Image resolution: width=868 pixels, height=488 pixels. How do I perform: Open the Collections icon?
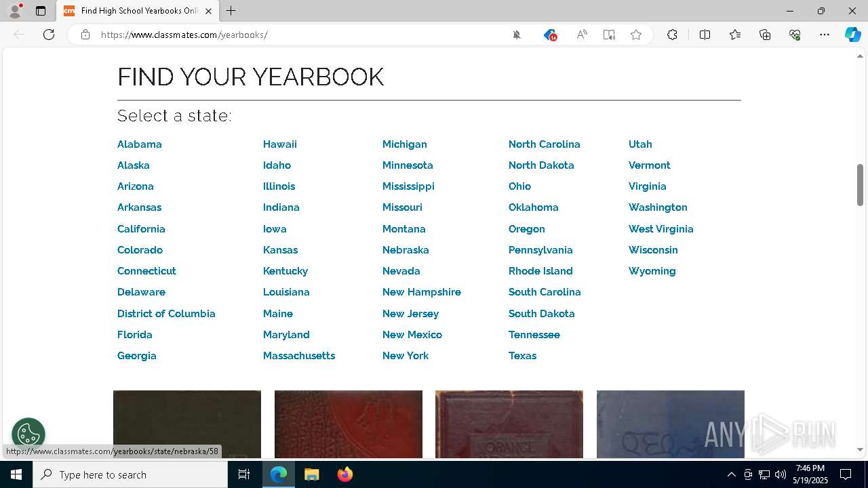point(765,35)
